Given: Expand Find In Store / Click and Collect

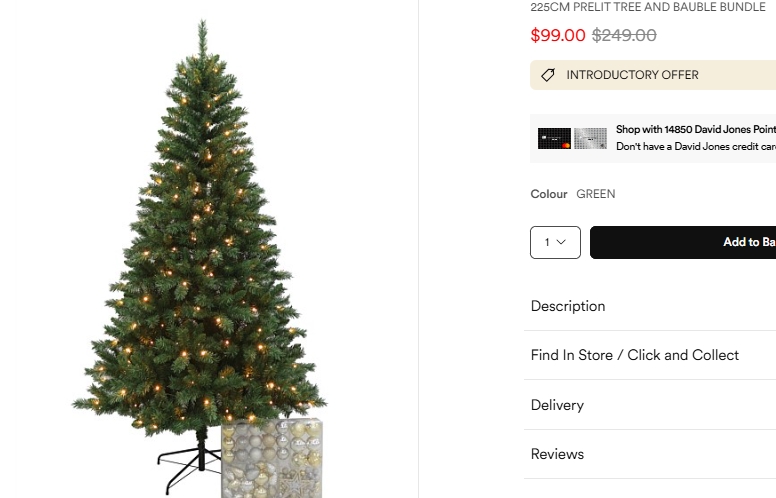Looking at the screenshot, I should point(635,355).
